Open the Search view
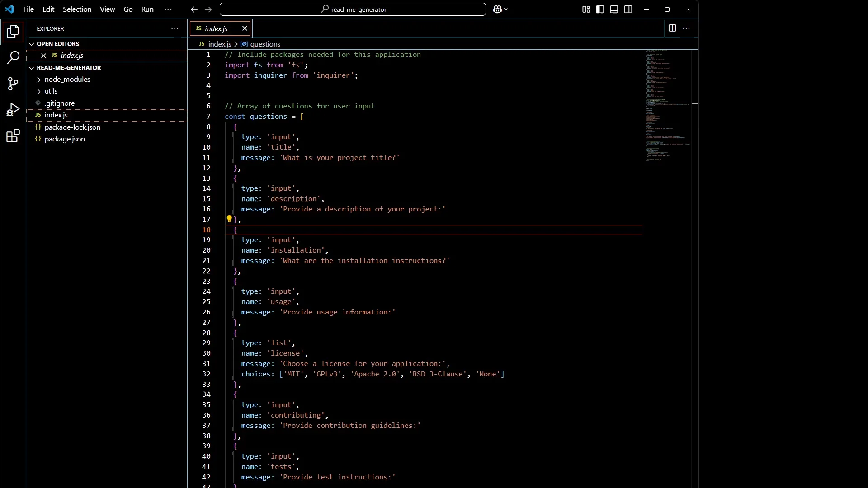The height and width of the screenshot is (488, 868). [13, 58]
